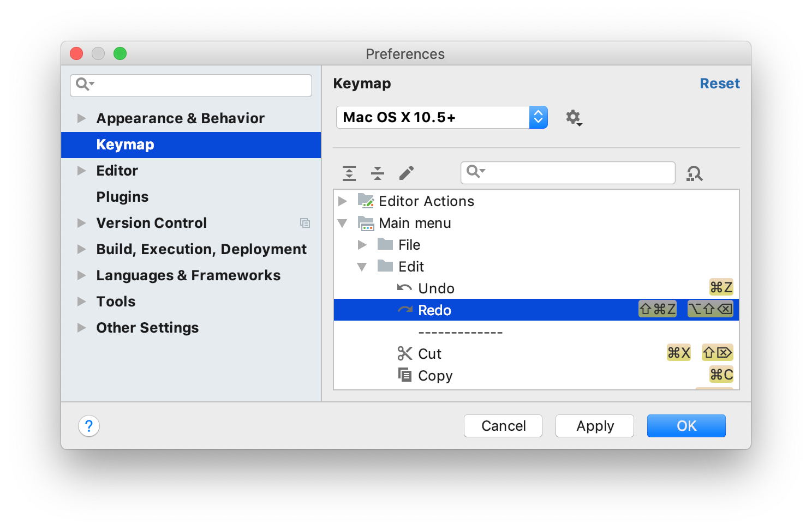
Task: Click the keymap actions search field
Action: (x=568, y=173)
